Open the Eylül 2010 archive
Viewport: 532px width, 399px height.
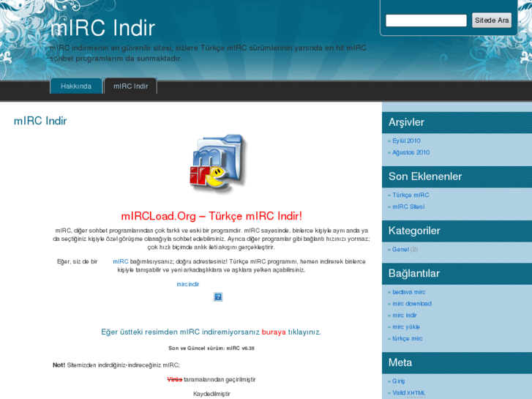click(406, 141)
